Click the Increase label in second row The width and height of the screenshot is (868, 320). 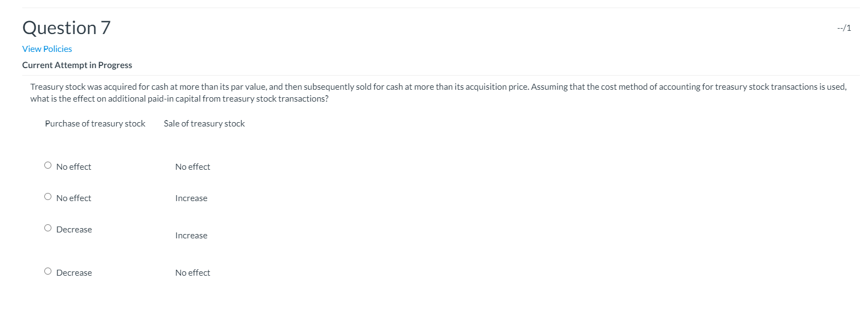191,198
